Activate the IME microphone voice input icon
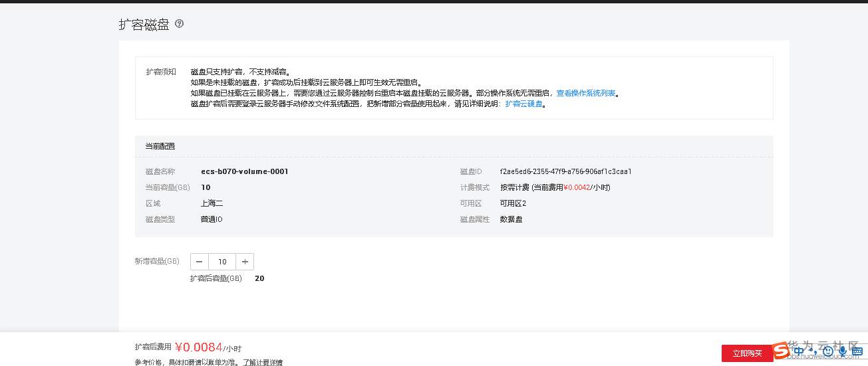Image resolution: width=868 pixels, height=366 pixels. click(842, 351)
